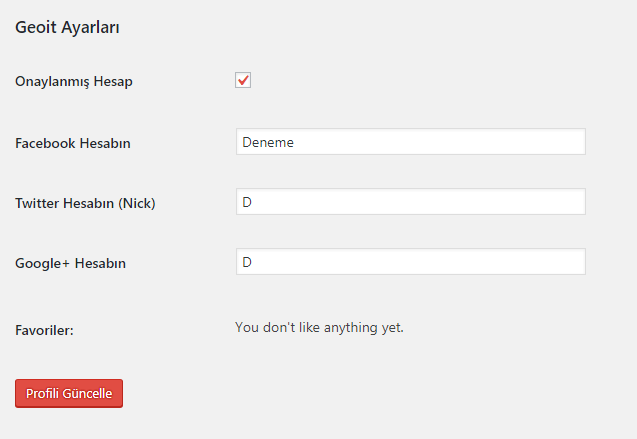Click the 'D' text in Google+ field
Image resolution: width=637 pixels, height=439 pixels.
point(246,262)
